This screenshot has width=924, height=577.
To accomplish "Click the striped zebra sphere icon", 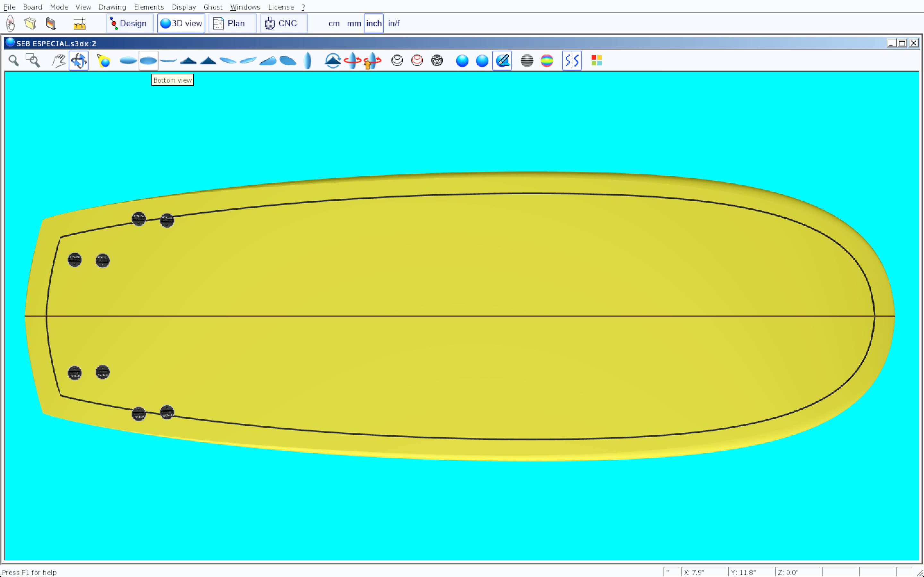I will [x=527, y=61].
